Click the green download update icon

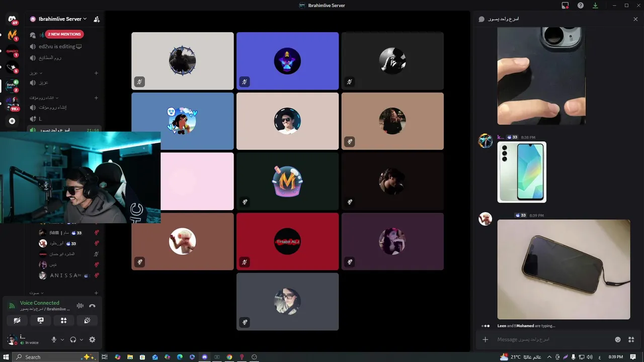point(595,6)
